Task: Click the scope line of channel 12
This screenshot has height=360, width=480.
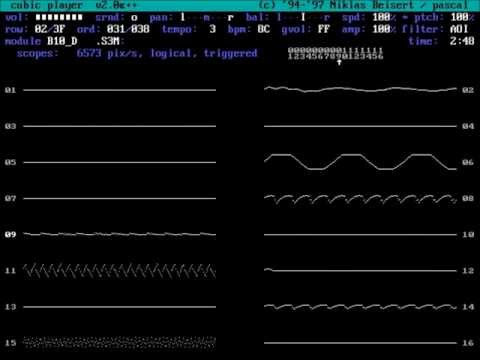Action: coord(360,270)
